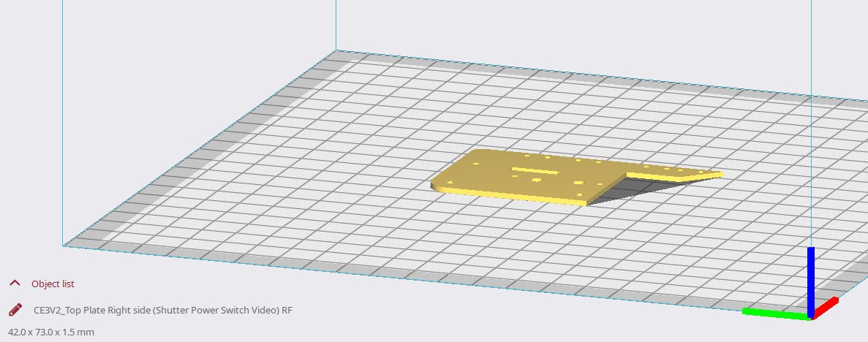Screen dimensions: 868x342
Task: Click the blue Z axis indicator
Action: 810,278
